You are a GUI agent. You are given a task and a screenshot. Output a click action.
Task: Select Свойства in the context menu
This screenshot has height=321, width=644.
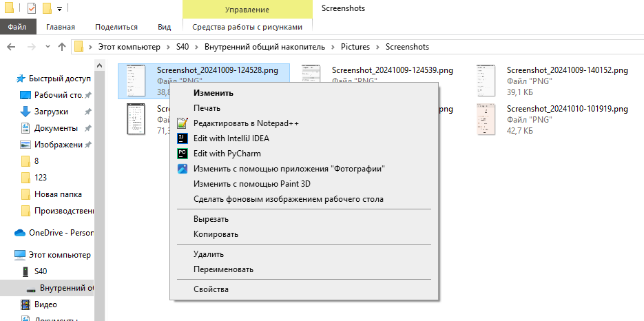(x=211, y=289)
